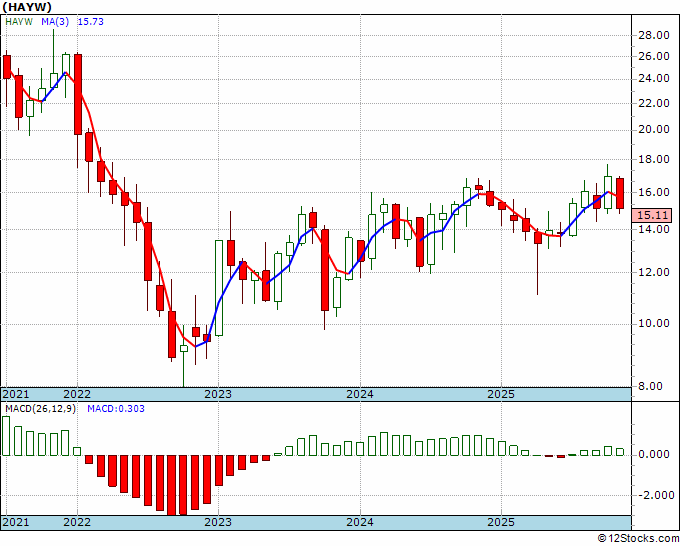Click the 8.00 price axis label

(x=651, y=386)
